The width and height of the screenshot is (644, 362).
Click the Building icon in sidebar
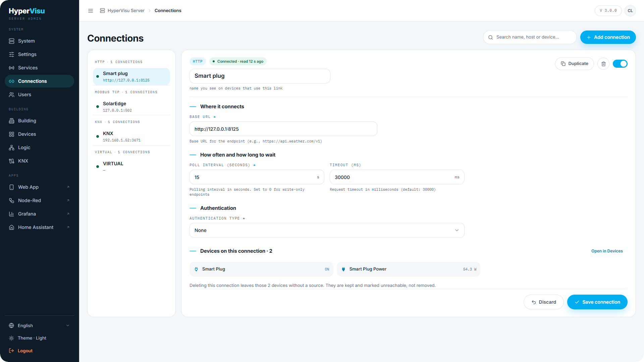pyautogui.click(x=11, y=121)
